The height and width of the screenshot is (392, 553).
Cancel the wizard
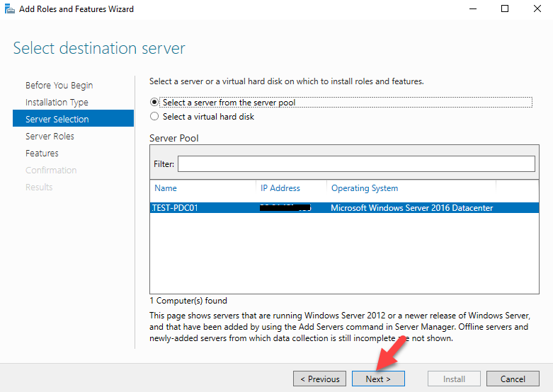[x=513, y=379]
